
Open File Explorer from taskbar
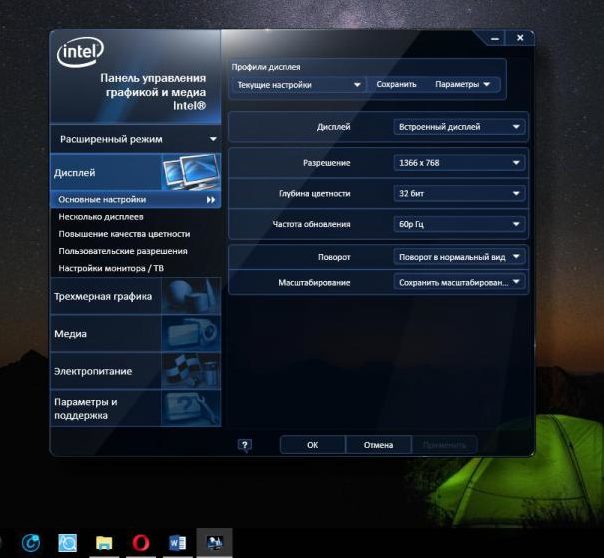[104, 543]
